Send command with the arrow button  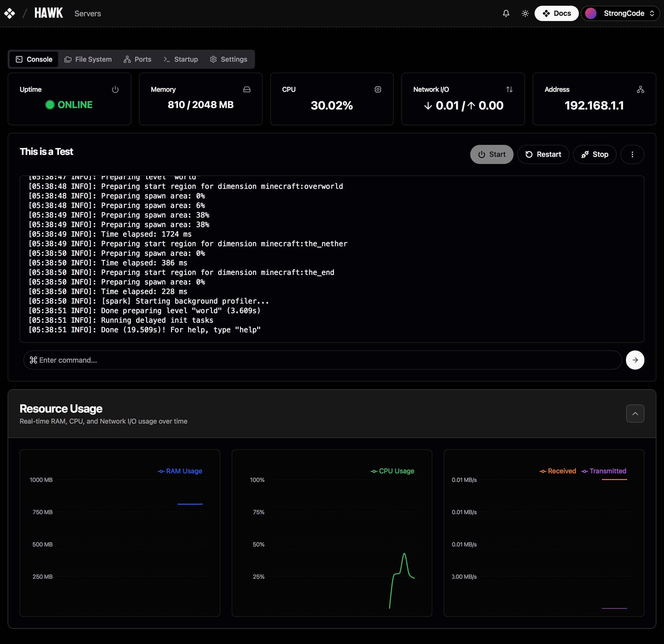click(x=635, y=360)
